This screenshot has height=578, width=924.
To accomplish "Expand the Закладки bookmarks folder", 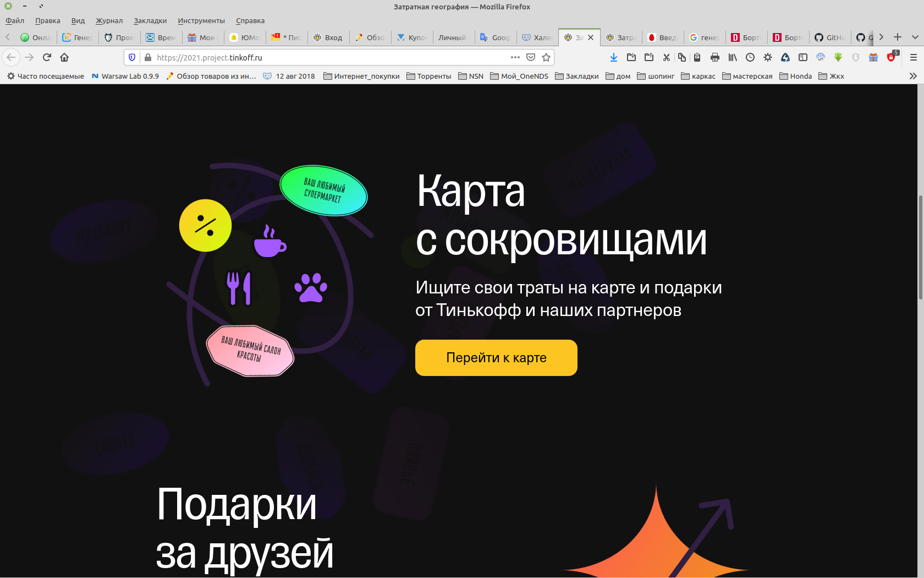I will click(x=577, y=76).
